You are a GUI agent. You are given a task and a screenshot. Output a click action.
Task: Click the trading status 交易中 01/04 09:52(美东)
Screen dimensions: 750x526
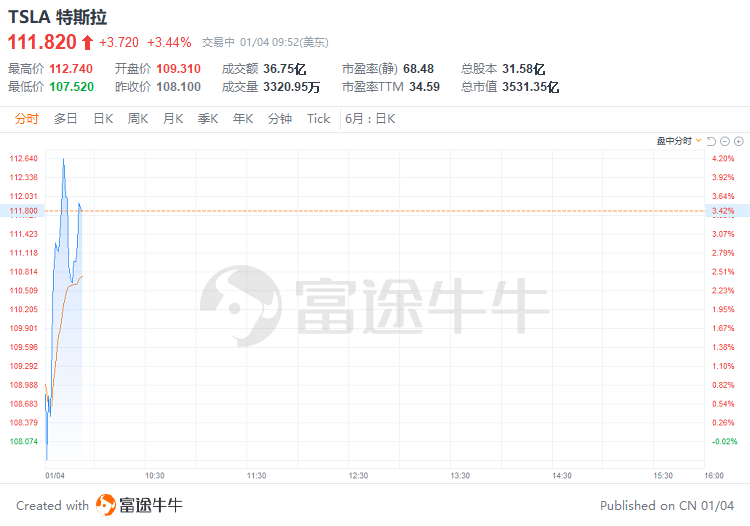tap(265, 43)
